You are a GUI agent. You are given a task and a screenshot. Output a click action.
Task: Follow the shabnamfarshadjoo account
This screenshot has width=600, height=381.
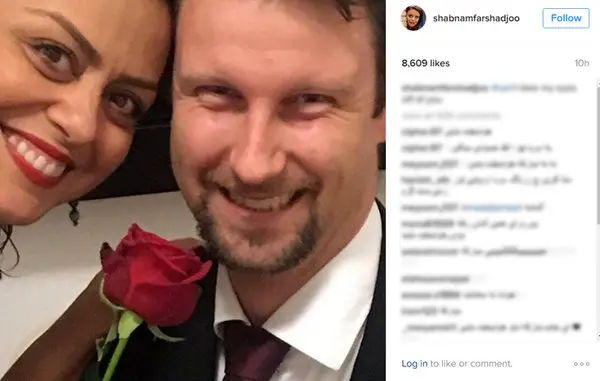point(566,18)
